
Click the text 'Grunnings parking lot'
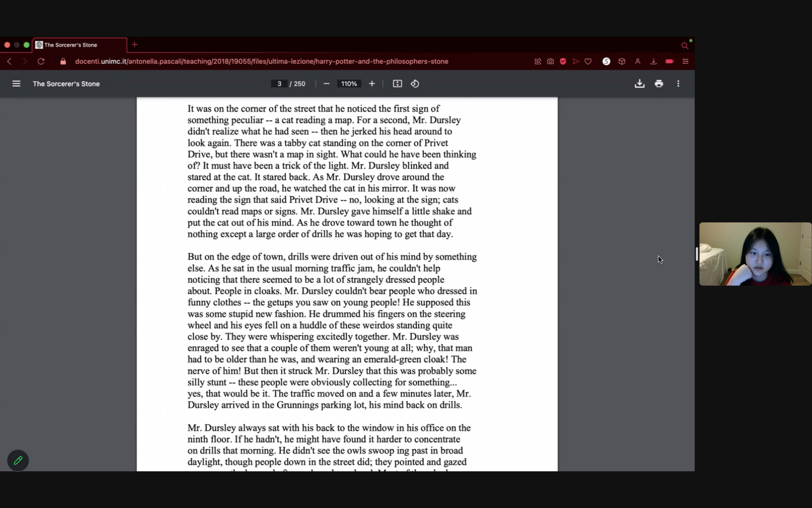[x=321, y=405]
